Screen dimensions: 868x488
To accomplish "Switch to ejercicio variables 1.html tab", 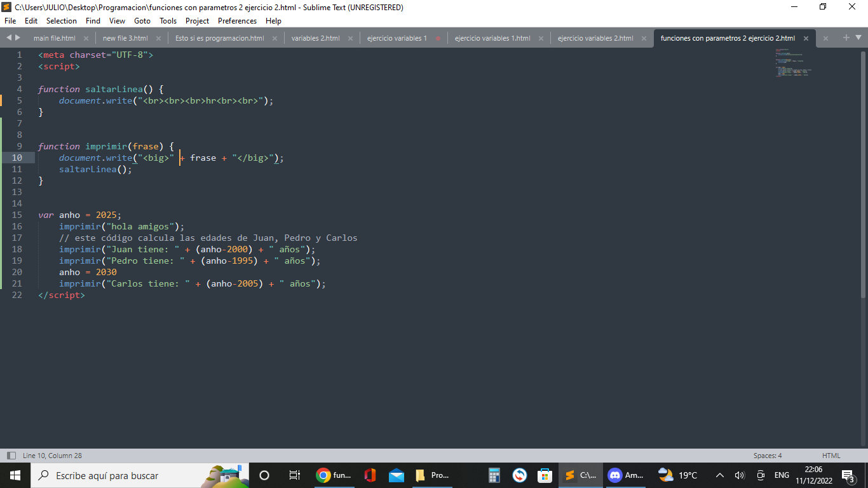I will [492, 38].
